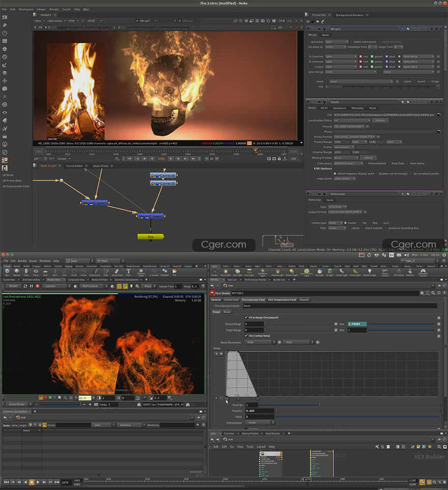Open the sRGB viewer process dropdown
448x490 pixels.
click(95, 20)
